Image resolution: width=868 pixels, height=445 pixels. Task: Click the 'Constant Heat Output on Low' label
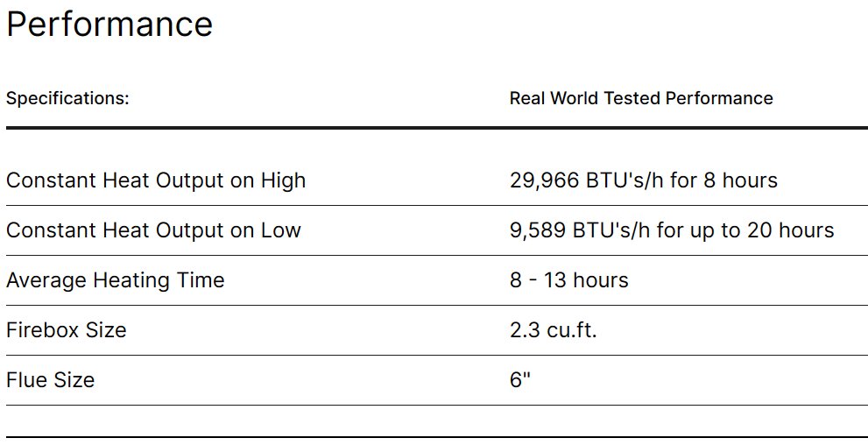pos(153,230)
